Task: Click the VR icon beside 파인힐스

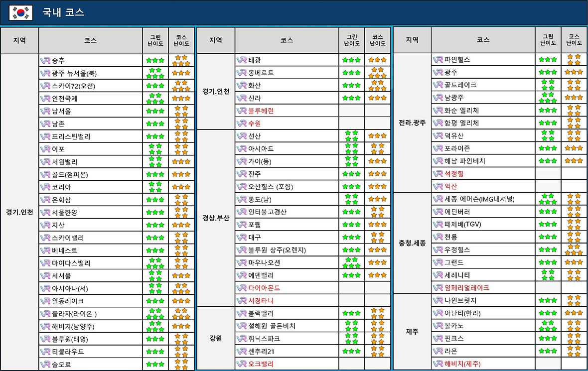Action: pyautogui.click(x=438, y=60)
